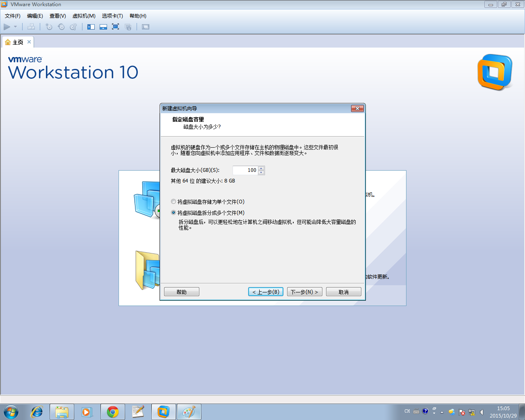Toggle the thumbnail bar view icon
This screenshot has height=420, width=525.
click(103, 27)
